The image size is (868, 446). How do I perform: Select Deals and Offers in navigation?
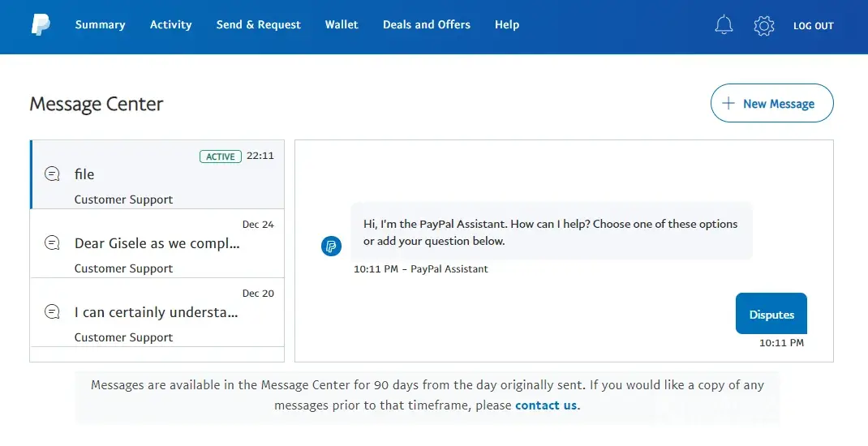[426, 25]
